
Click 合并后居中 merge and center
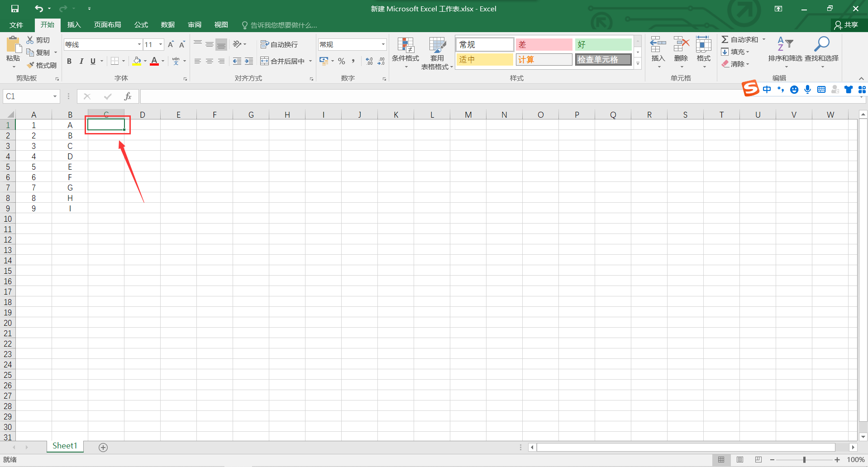[x=282, y=61]
